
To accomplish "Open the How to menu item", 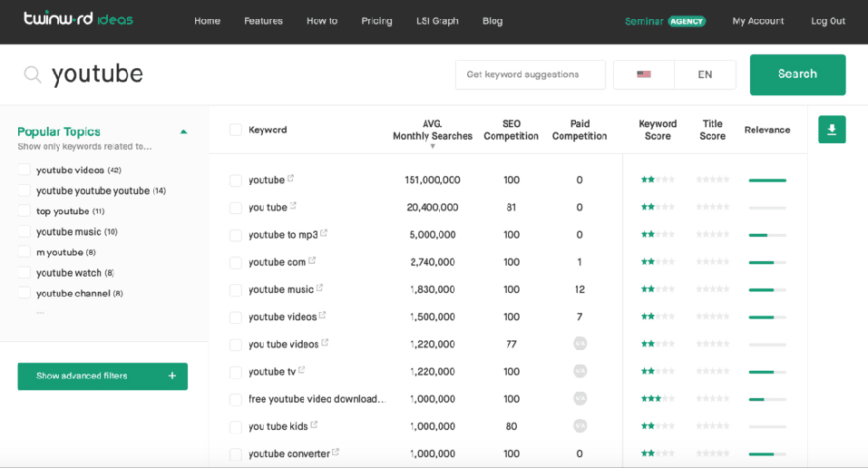I will 322,21.
